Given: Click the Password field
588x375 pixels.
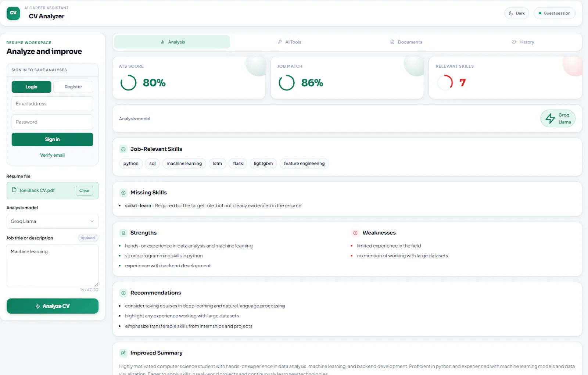Looking at the screenshot, I should pyautogui.click(x=52, y=122).
